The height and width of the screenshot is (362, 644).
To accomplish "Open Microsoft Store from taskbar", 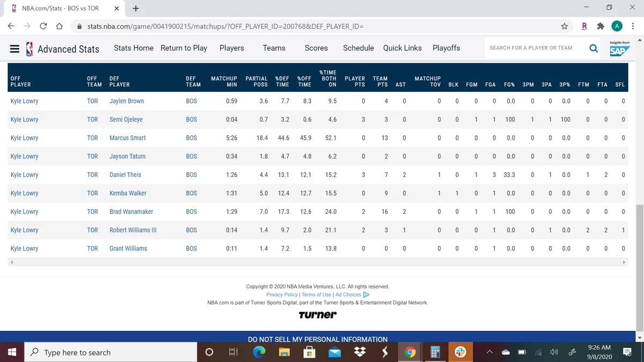I will coord(309,352).
